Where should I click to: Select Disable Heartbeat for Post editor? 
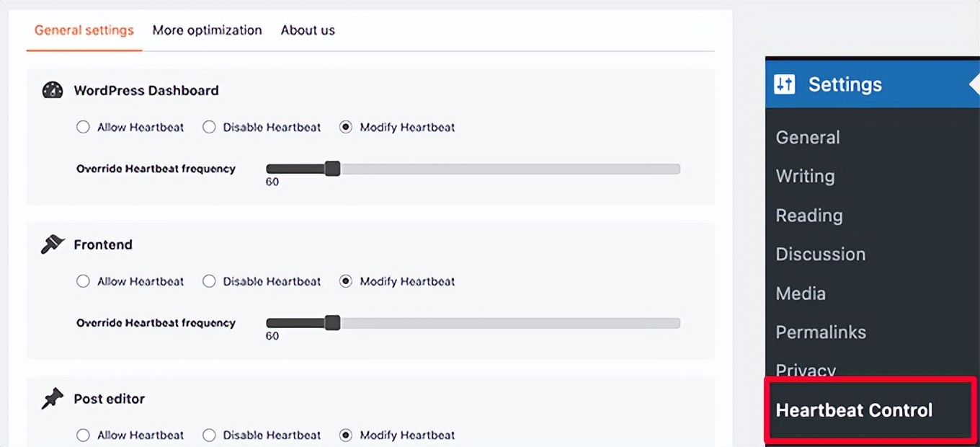click(209, 435)
